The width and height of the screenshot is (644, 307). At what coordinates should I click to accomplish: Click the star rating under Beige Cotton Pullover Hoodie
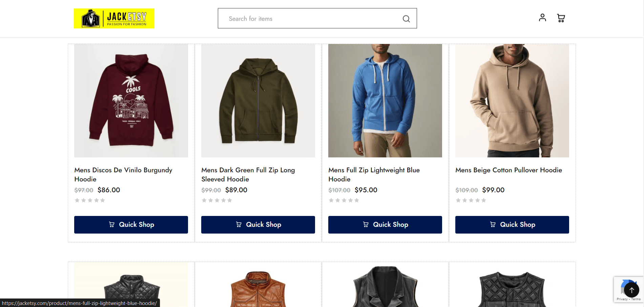point(471,200)
